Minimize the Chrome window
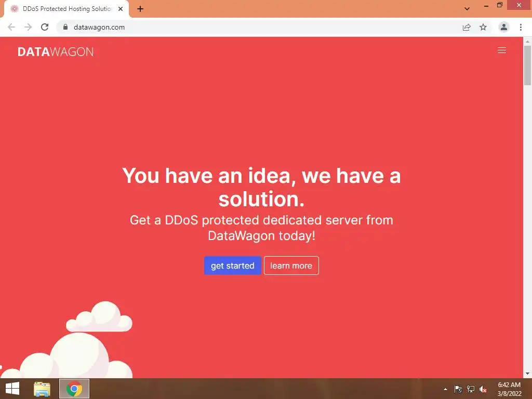The height and width of the screenshot is (399, 532). tap(486, 5)
